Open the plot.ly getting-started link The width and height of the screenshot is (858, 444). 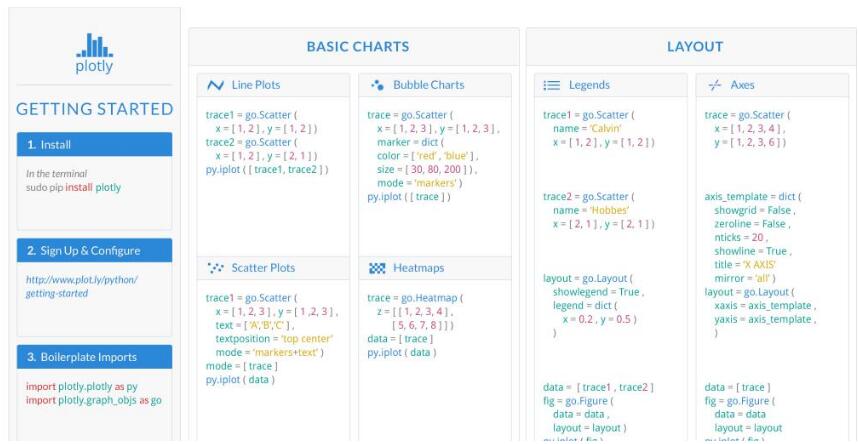(82, 286)
